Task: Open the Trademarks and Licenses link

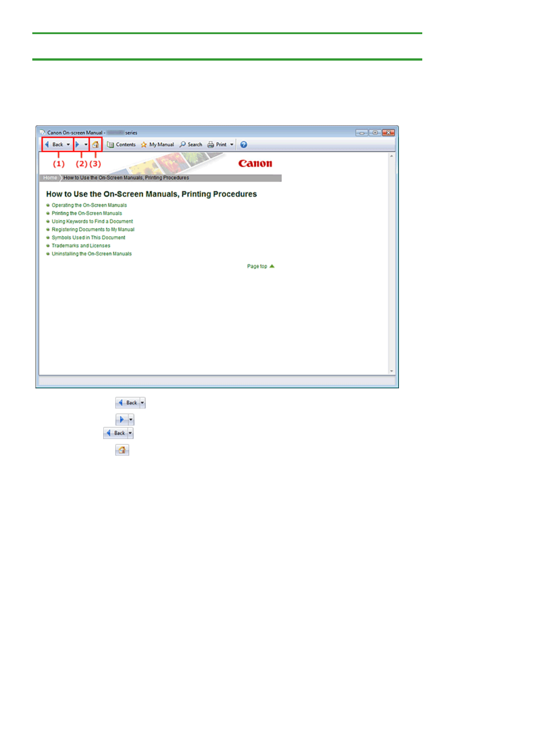Action: 81,246
